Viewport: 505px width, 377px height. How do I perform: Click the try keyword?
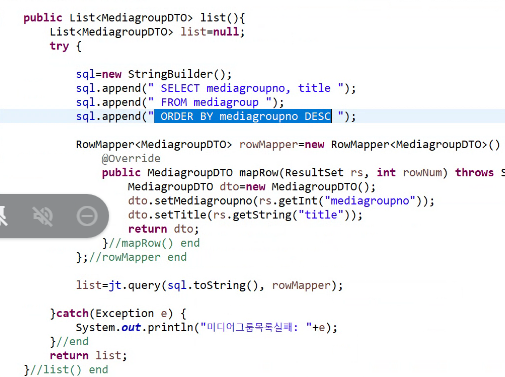tap(59, 46)
